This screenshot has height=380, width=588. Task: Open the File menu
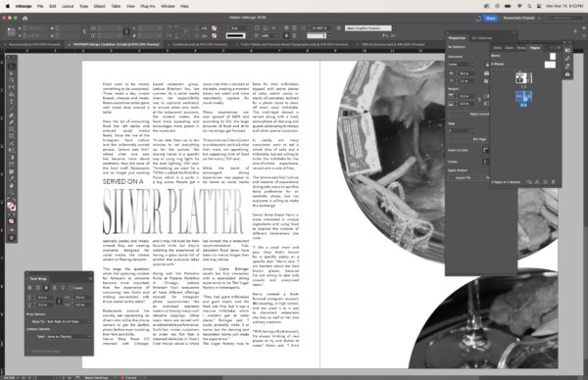pyautogui.click(x=40, y=7)
